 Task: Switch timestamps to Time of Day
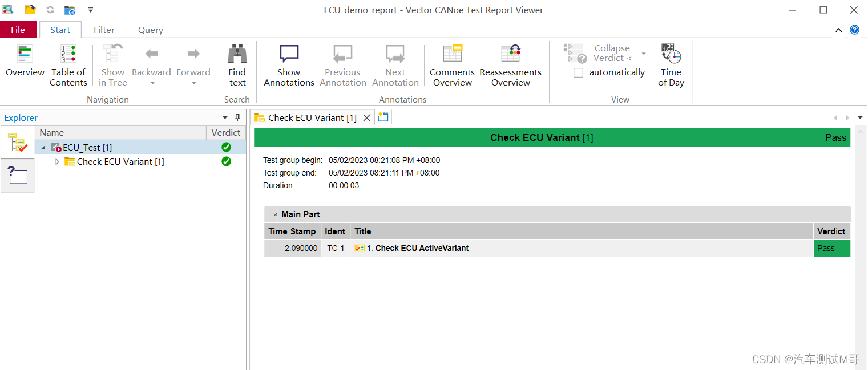click(671, 63)
